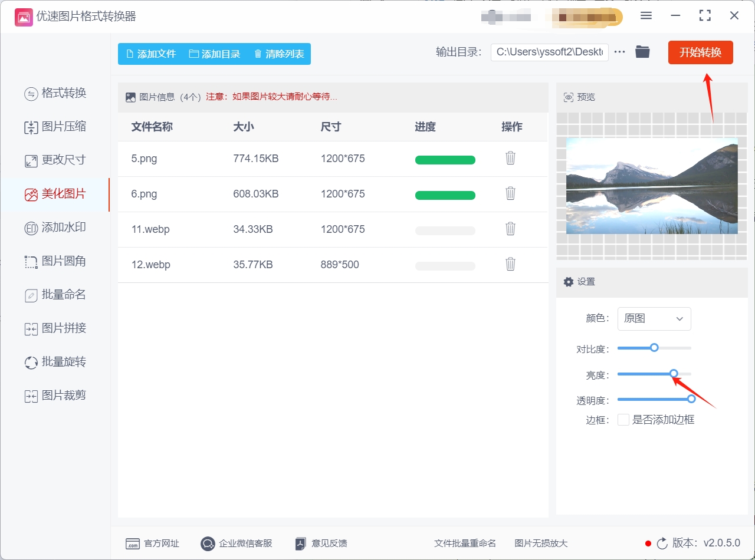Viewport: 755px width, 560px height.
Task: Click the 设置 gear icon
Action: click(569, 282)
